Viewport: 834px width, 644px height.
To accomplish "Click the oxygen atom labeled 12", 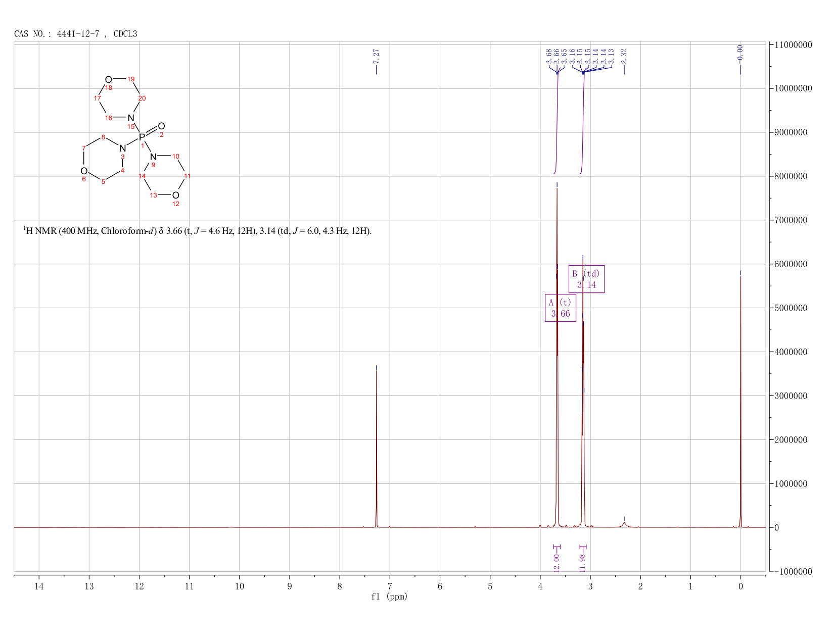I will [175, 195].
